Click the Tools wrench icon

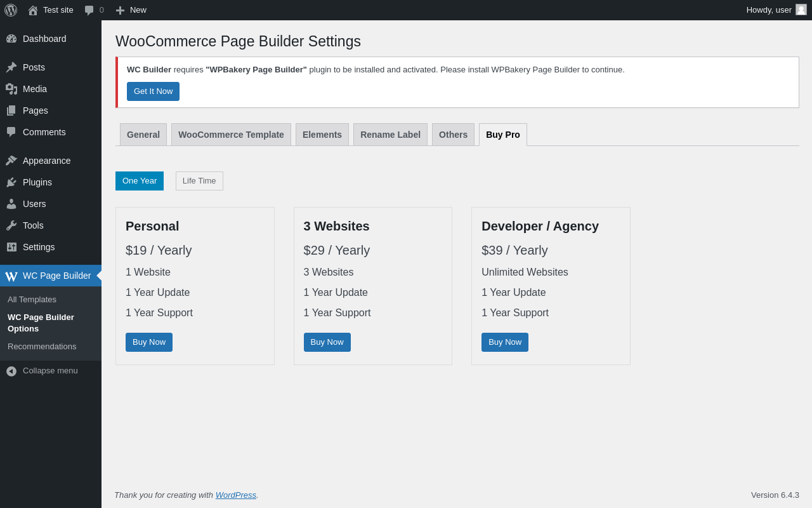point(11,225)
